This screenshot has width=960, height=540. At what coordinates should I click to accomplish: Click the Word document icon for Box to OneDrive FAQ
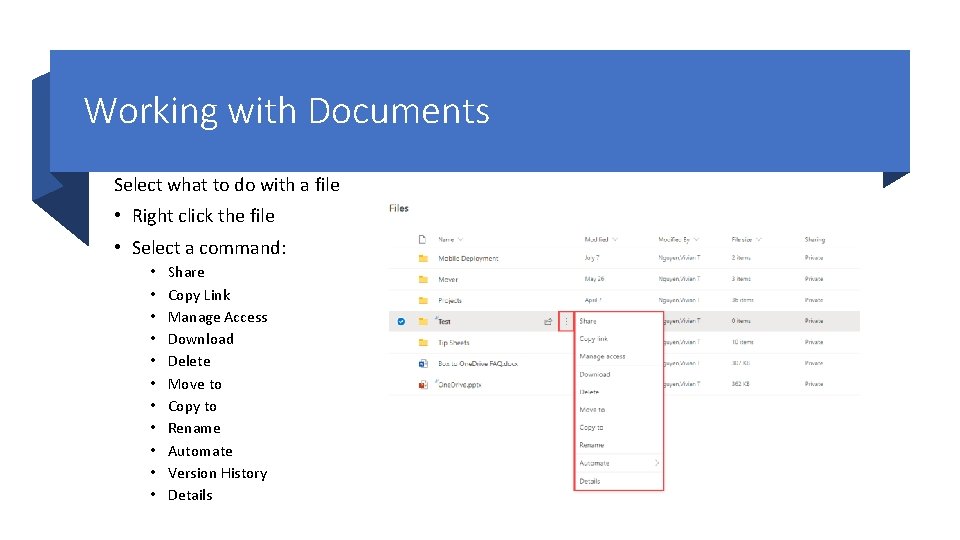pyautogui.click(x=423, y=364)
